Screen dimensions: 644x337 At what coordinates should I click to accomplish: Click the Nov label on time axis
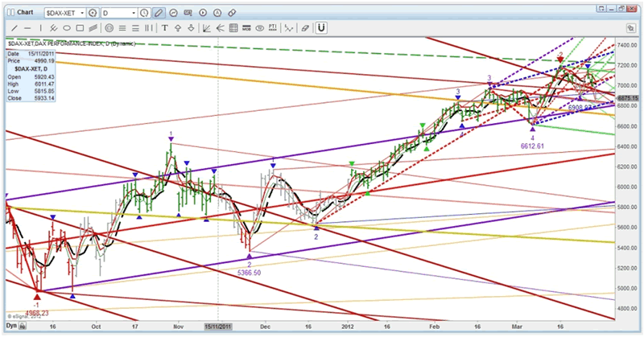(178, 327)
